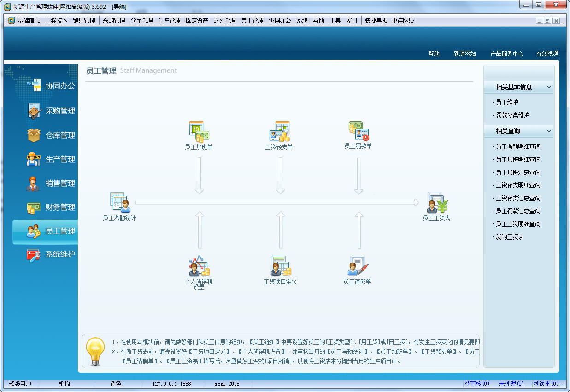Open the 基础信息 menu
The image size is (570, 392).
point(29,20)
